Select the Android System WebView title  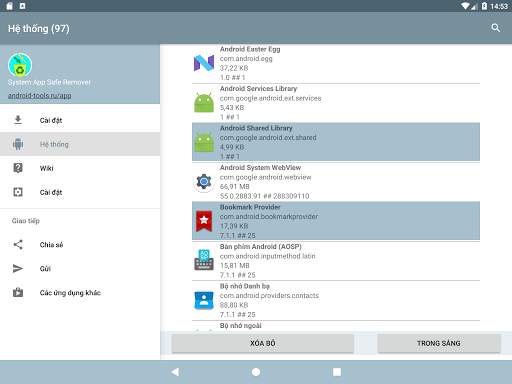(x=260, y=167)
